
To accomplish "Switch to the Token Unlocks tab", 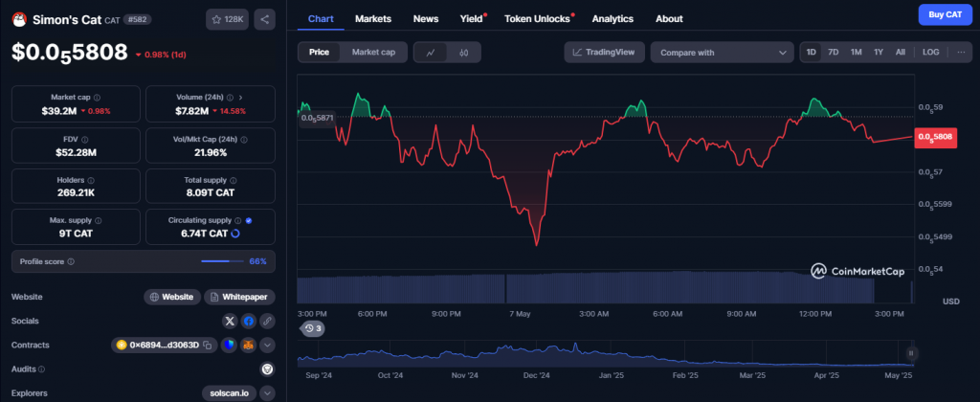I will click(538, 19).
